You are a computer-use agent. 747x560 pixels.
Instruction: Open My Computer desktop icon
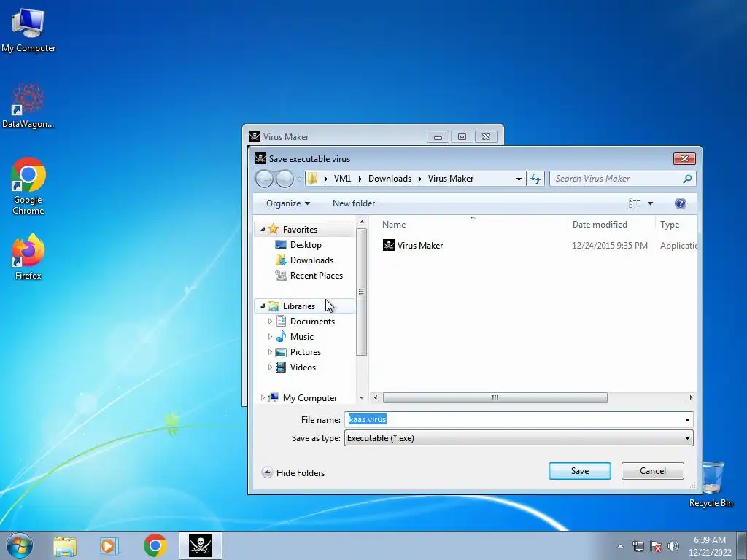pyautogui.click(x=28, y=29)
